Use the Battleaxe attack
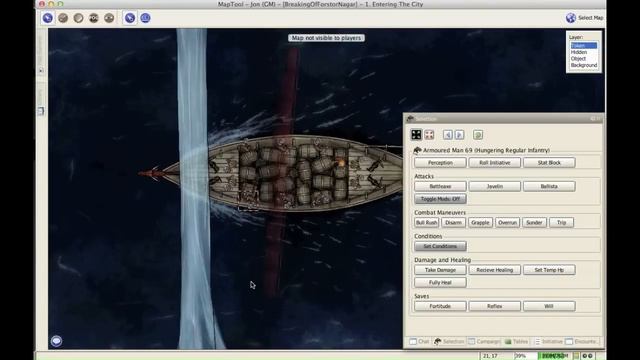The height and width of the screenshot is (360, 640). point(440,187)
